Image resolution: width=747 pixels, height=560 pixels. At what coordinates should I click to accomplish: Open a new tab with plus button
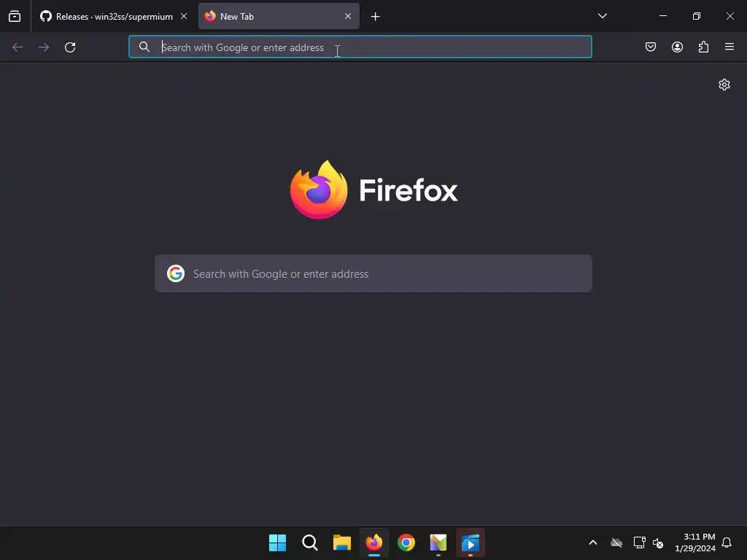[376, 17]
